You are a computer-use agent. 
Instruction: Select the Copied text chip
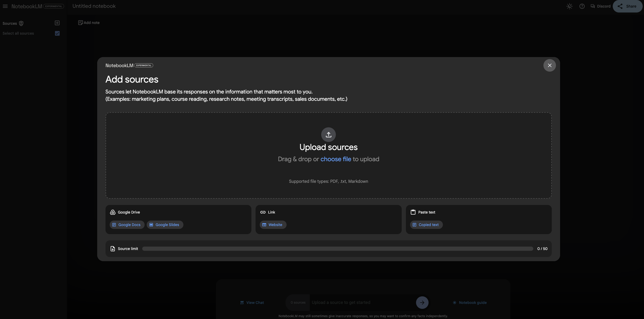click(x=426, y=225)
